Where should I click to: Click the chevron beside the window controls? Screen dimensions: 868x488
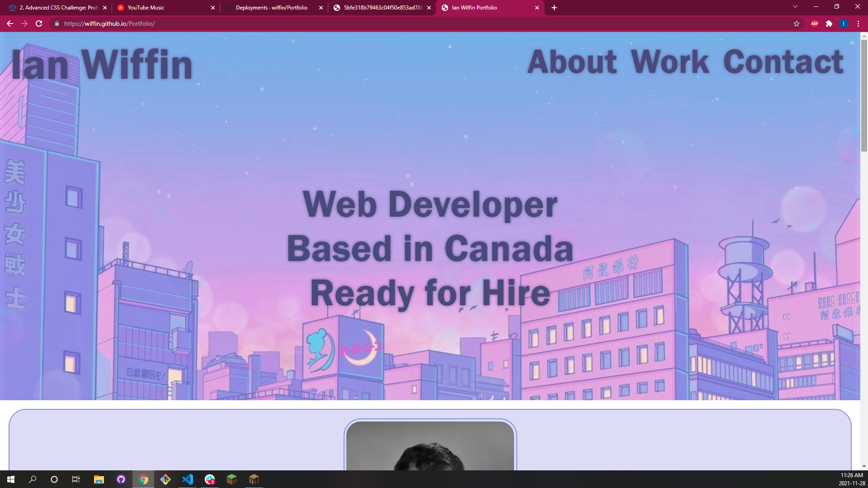pos(795,6)
